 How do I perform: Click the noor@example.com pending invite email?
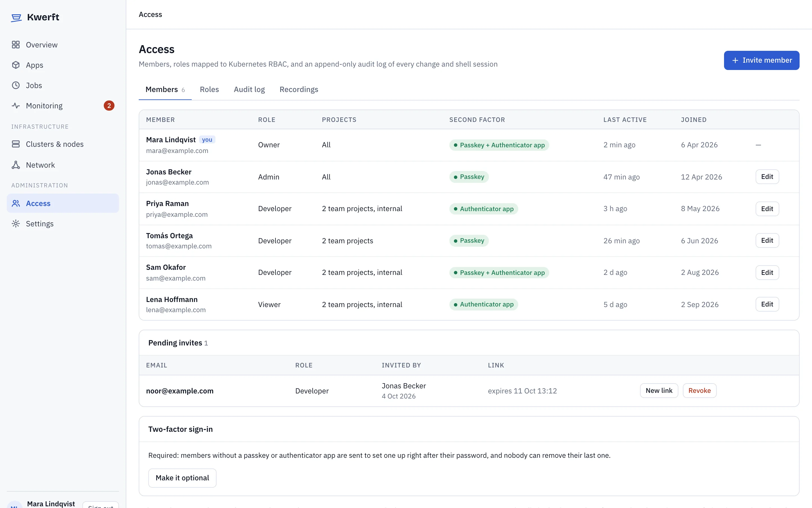point(180,391)
